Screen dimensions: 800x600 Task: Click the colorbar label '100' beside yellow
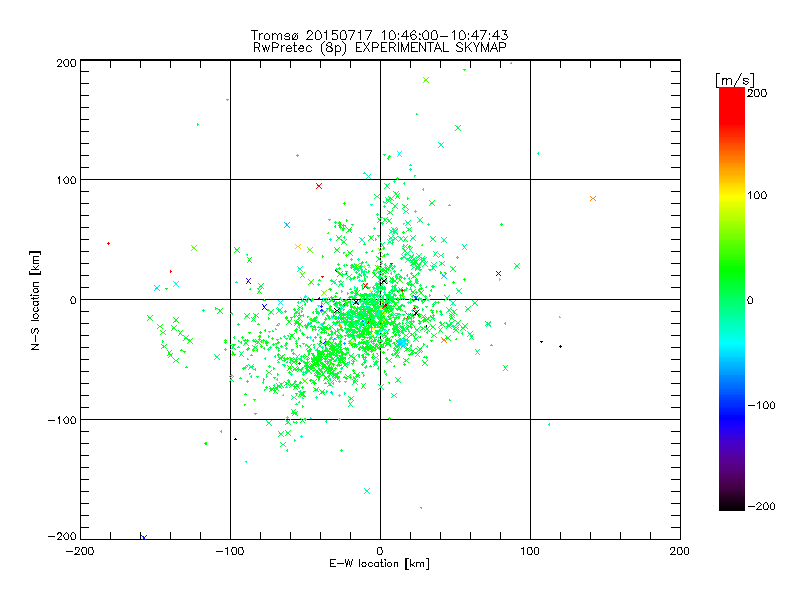(x=757, y=195)
